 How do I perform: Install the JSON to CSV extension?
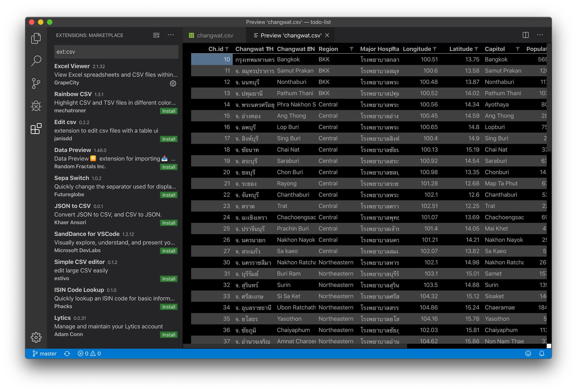(x=169, y=223)
